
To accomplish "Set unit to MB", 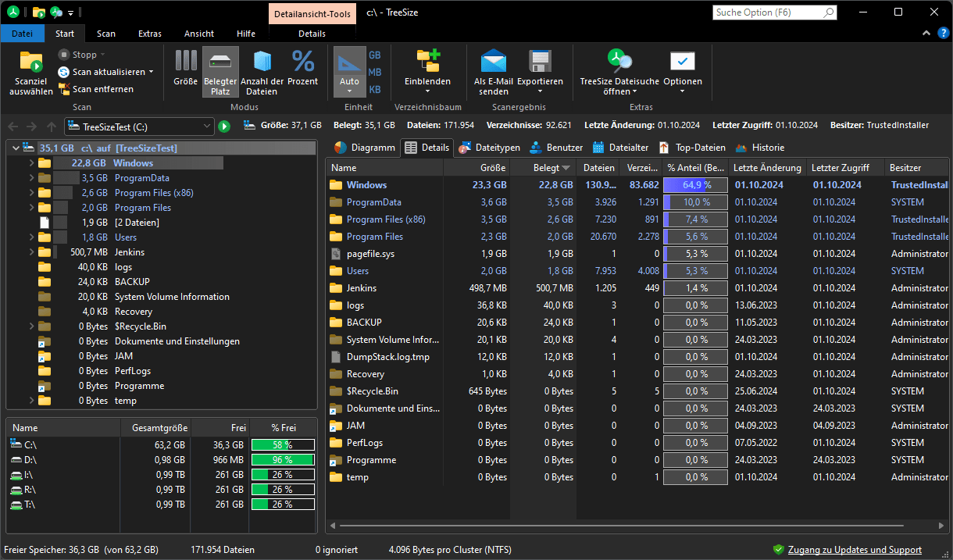I will (x=375, y=73).
